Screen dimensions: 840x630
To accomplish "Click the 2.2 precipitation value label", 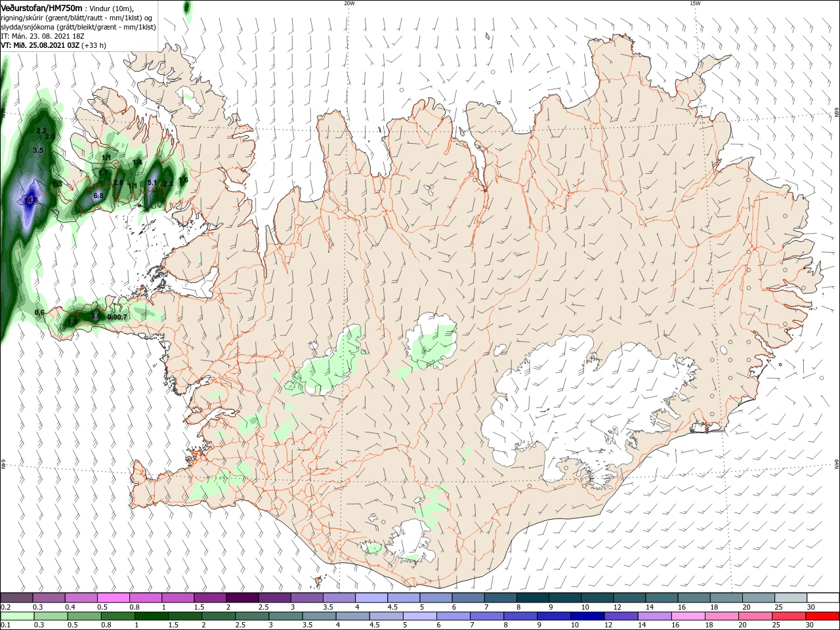I will pyautogui.click(x=41, y=131).
